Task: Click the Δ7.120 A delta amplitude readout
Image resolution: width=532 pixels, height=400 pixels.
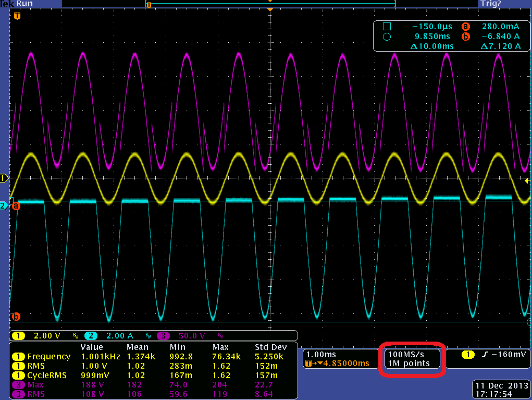Action: (501, 46)
